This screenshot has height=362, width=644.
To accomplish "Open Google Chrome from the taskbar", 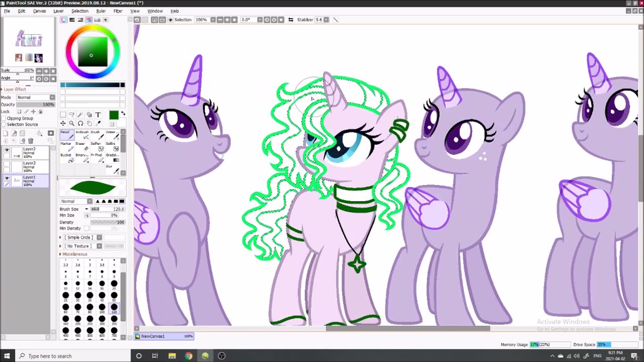I will pos(188,356).
